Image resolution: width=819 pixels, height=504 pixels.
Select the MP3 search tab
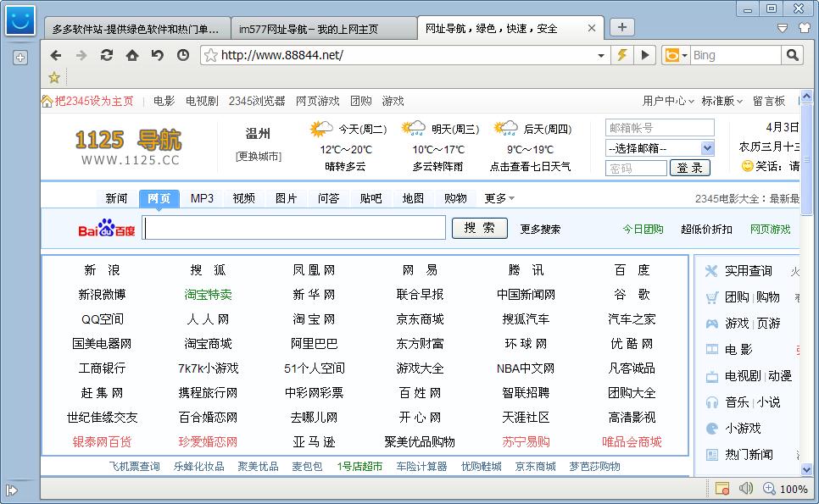point(202,198)
